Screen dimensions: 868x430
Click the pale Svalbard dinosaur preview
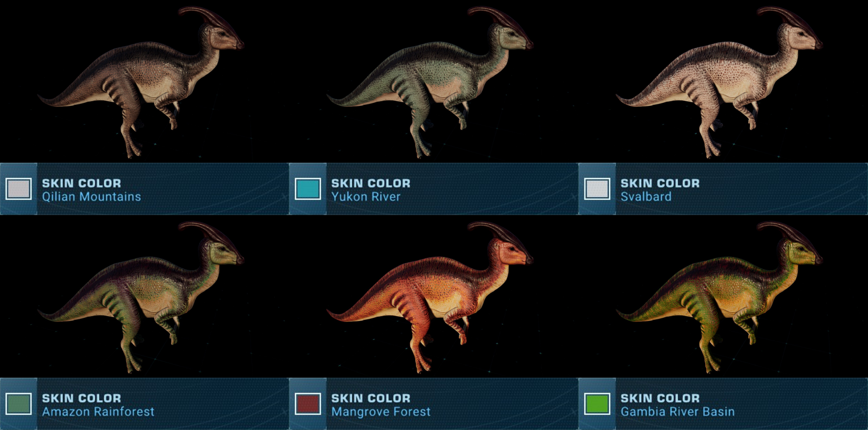tap(720, 81)
